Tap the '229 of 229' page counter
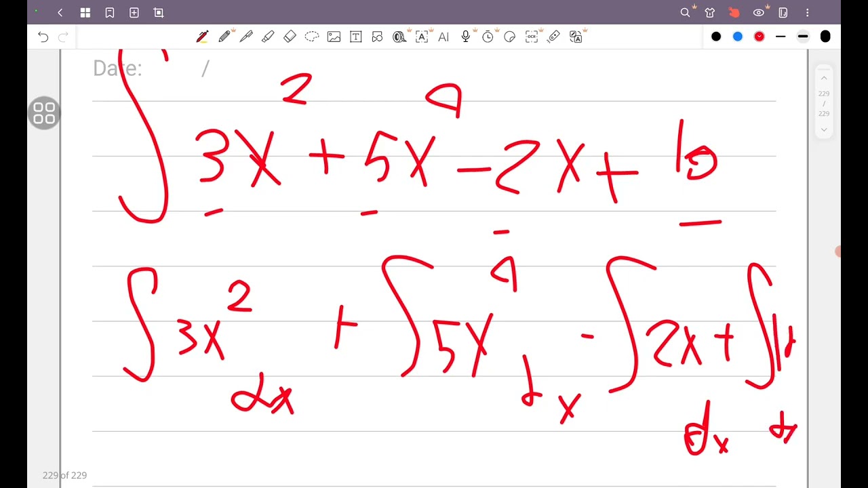Viewport: 868px width, 488px height. tap(64, 475)
